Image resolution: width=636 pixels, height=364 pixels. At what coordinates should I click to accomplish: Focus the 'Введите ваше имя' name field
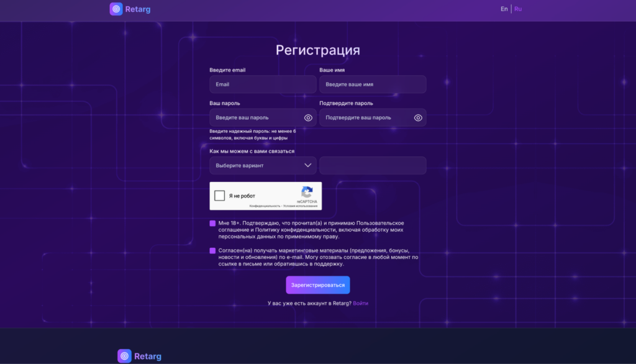point(373,84)
